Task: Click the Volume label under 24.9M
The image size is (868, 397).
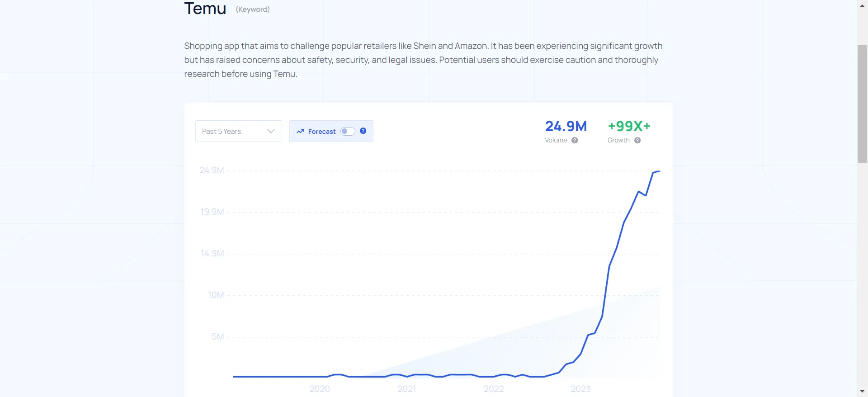Action: click(556, 140)
